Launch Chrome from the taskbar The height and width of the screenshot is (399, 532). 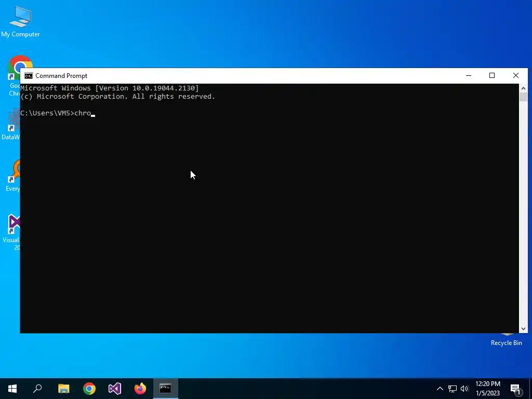click(89, 389)
